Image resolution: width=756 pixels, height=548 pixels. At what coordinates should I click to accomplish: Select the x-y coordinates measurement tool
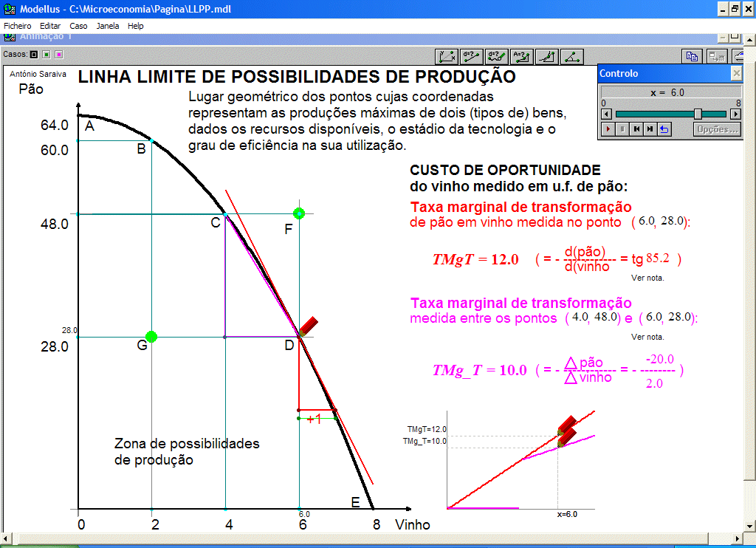(x=447, y=55)
